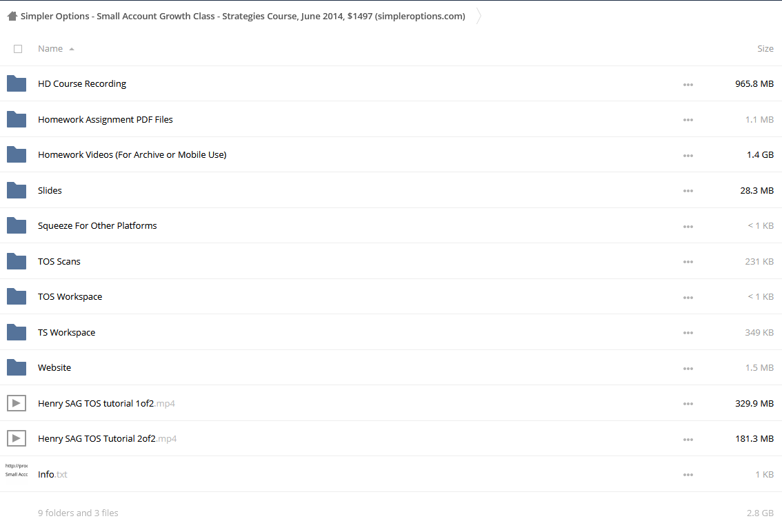Click the Info.txt preview thumbnail
Screen dimensions: 782x532
pos(17,470)
